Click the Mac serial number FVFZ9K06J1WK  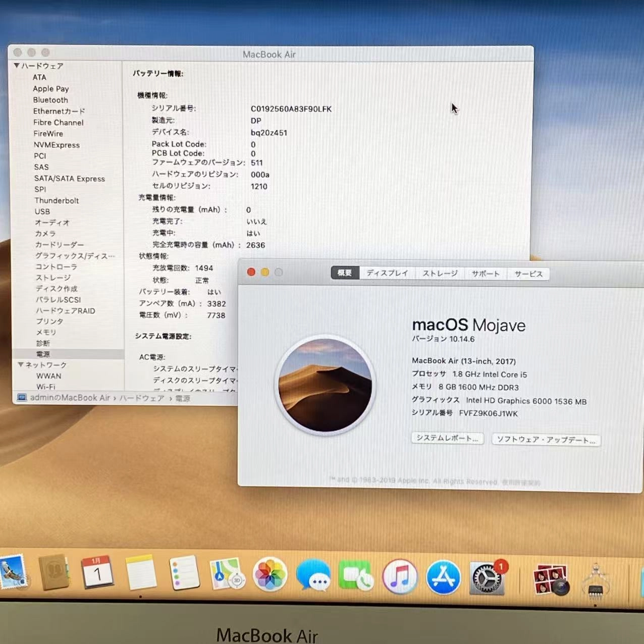[x=488, y=413]
